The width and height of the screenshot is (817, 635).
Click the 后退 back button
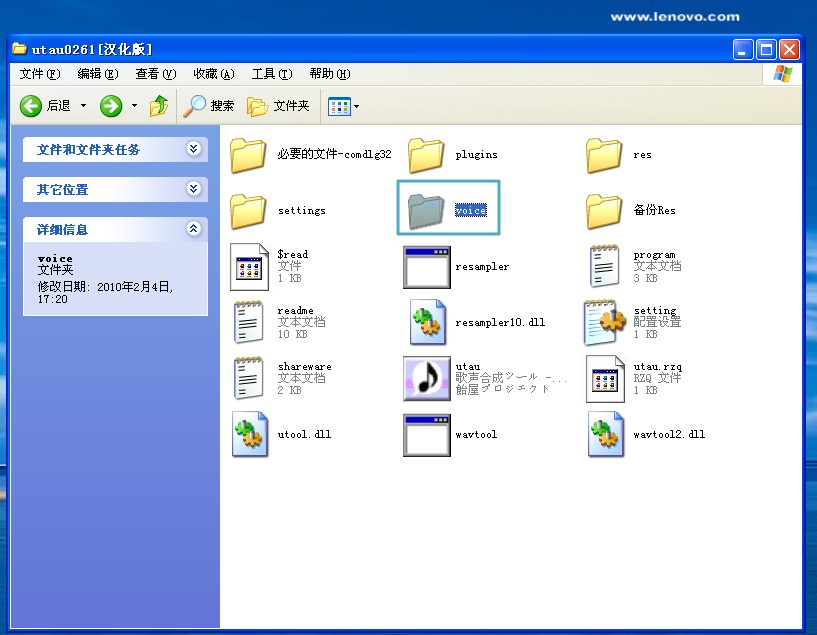[45, 106]
